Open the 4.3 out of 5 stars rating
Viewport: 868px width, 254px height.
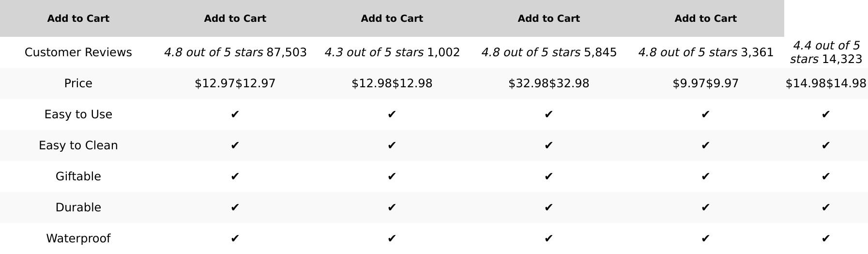(392, 52)
